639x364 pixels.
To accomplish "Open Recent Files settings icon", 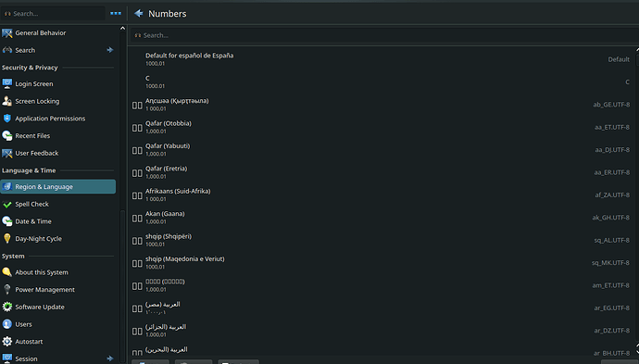I will pyautogui.click(x=6, y=136).
